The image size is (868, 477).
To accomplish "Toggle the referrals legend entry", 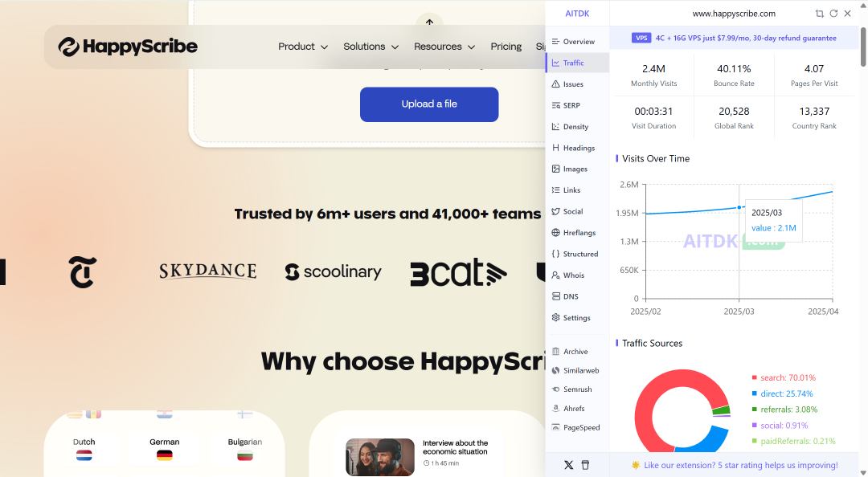I will point(784,410).
